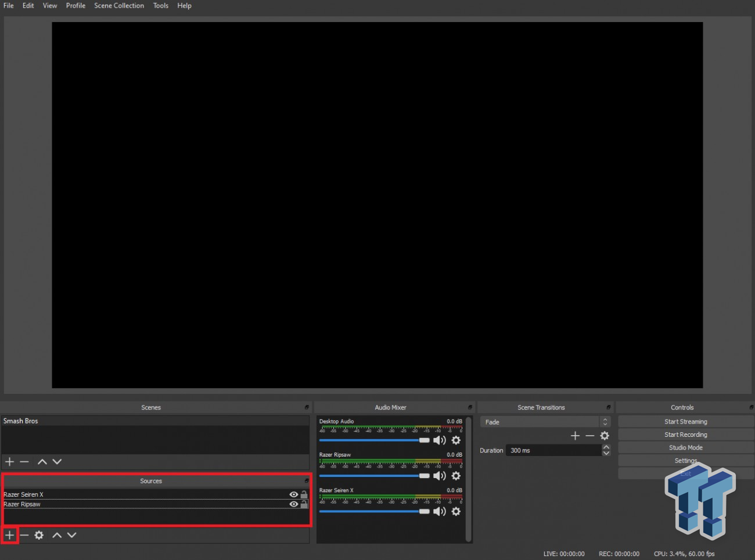Increase transition duration with up arrow
This screenshot has width=755, height=560.
pos(606,447)
